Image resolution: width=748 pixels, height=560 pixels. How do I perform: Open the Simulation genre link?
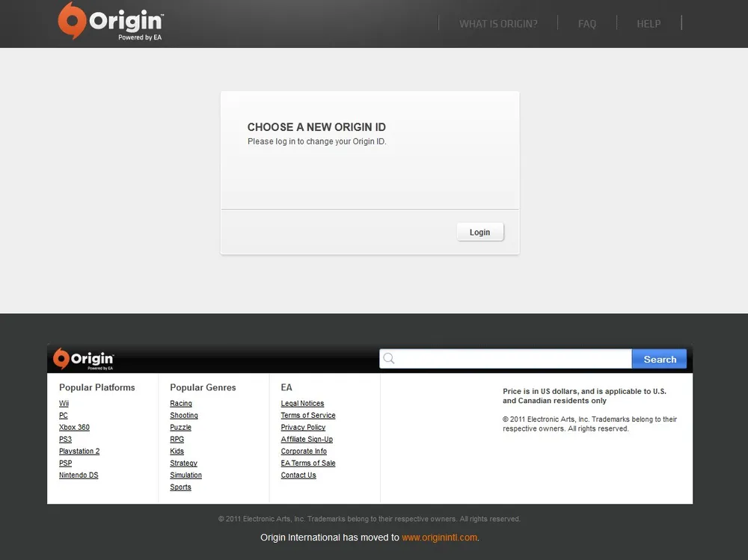point(186,476)
